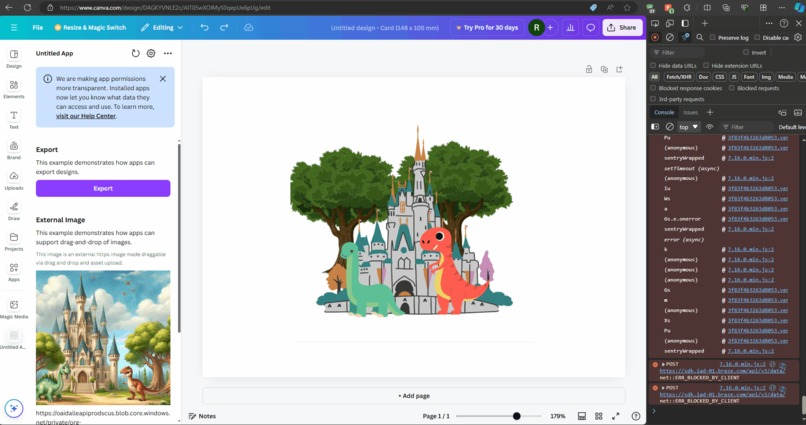Tick the Invert filter checkbox

point(746,52)
